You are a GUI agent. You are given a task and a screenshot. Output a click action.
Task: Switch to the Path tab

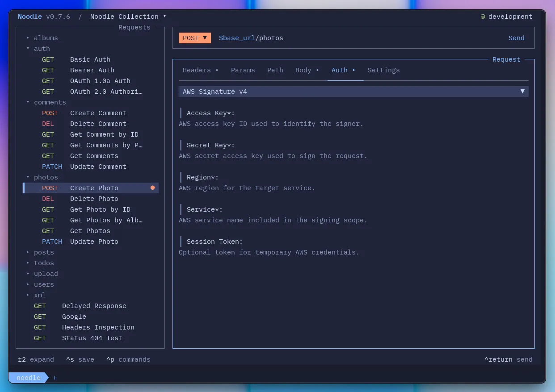275,70
